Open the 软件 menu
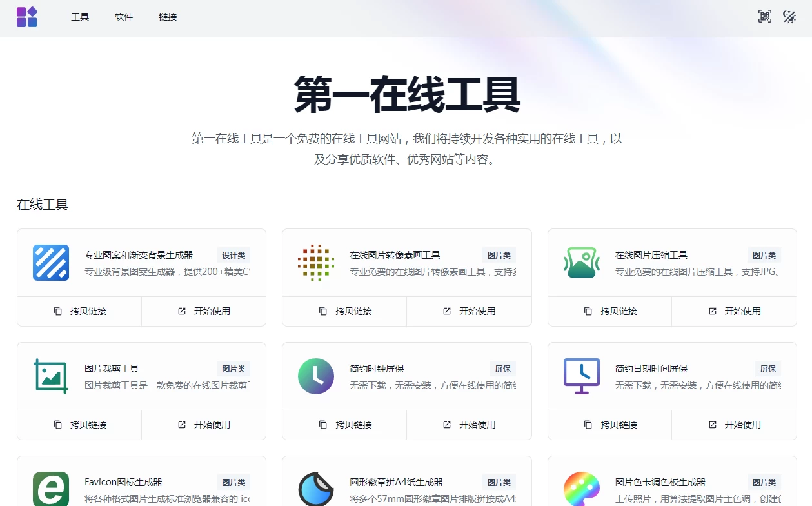The height and width of the screenshot is (506, 812). (x=124, y=17)
